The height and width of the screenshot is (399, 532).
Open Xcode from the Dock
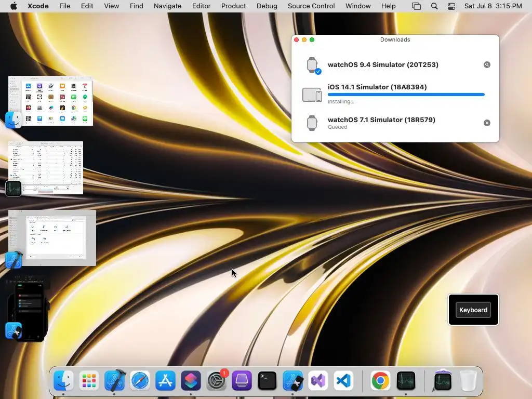pos(115,380)
